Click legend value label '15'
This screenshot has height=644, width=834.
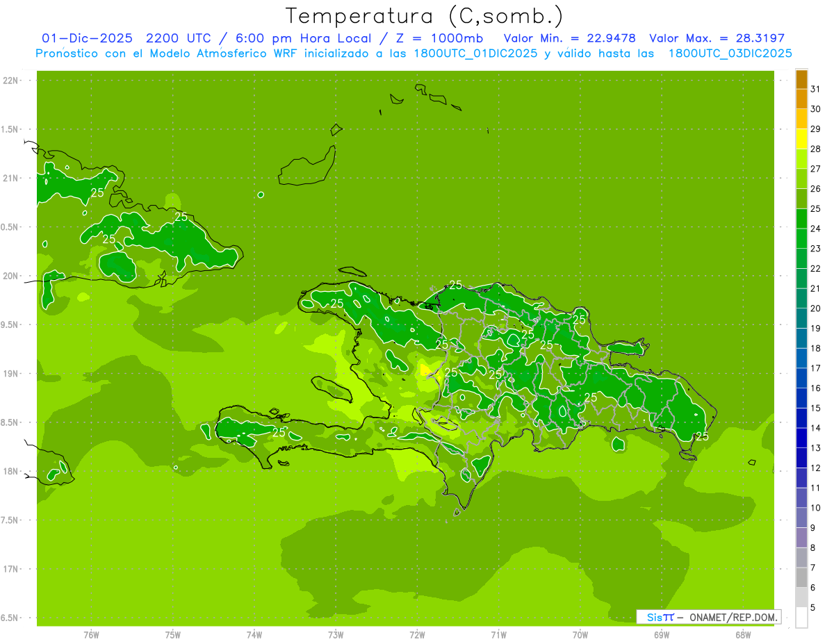tap(816, 408)
